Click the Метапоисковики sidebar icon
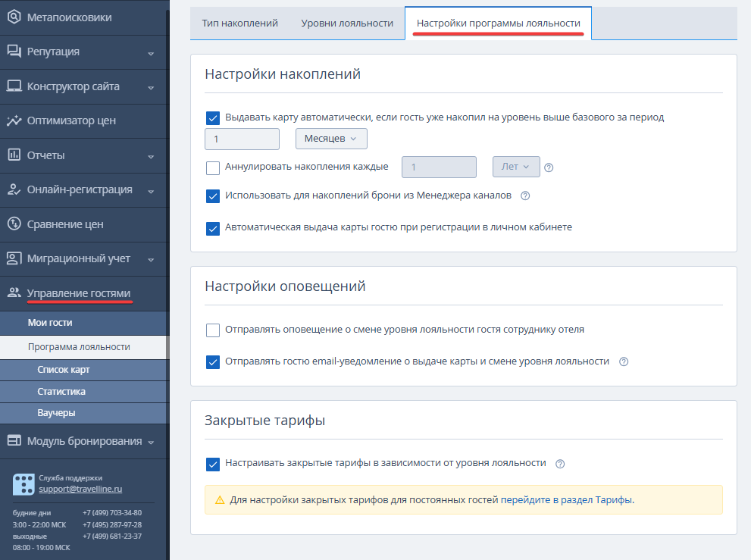 pyautogui.click(x=14, y=17)
